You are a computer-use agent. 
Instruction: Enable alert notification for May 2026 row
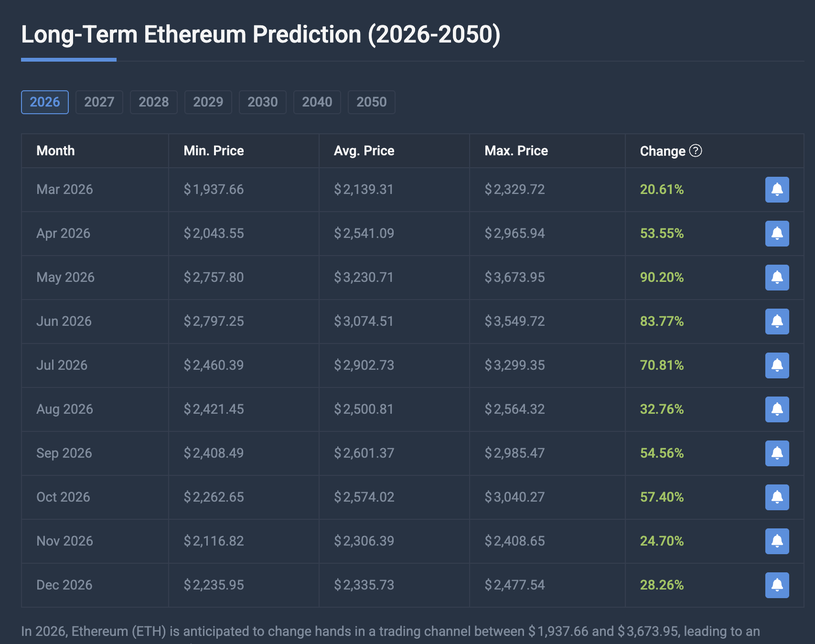(x=777, y=278)
